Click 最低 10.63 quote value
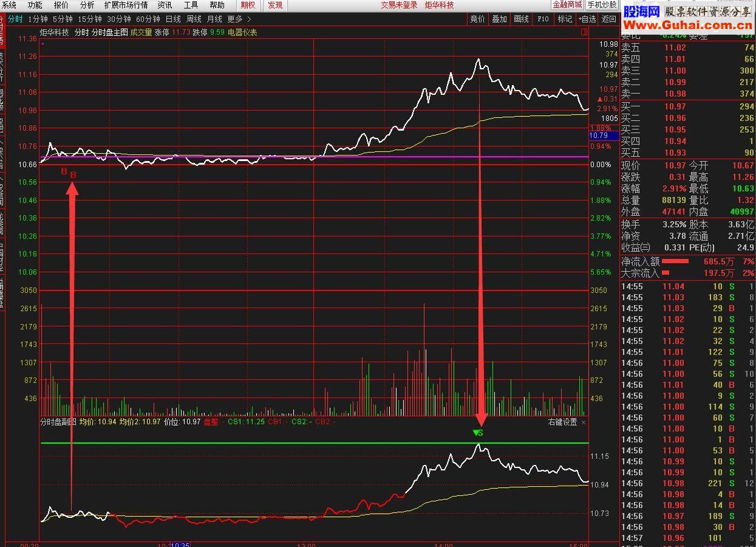Image resolution: width=756 pixels, height=547 pixels. tap(742, 189)
